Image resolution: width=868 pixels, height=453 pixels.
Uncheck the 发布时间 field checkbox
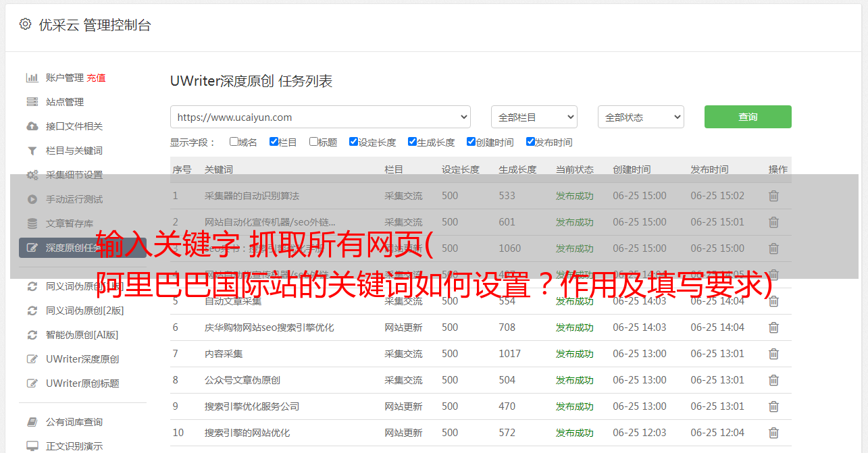point(530,142)
